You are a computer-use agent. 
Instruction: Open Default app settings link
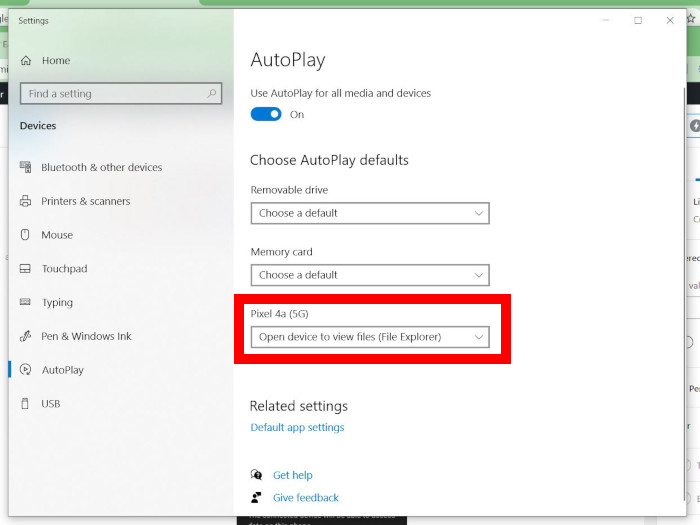297,427
